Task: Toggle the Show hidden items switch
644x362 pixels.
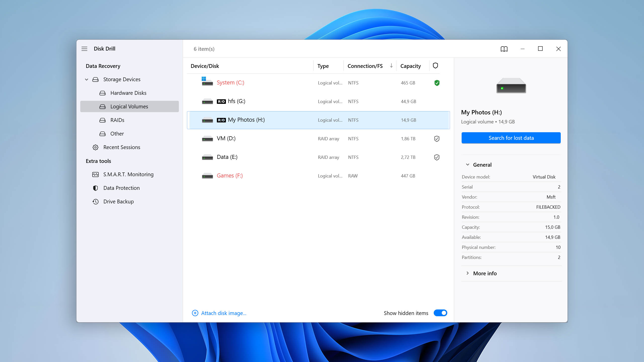Action: pos(440,313)
